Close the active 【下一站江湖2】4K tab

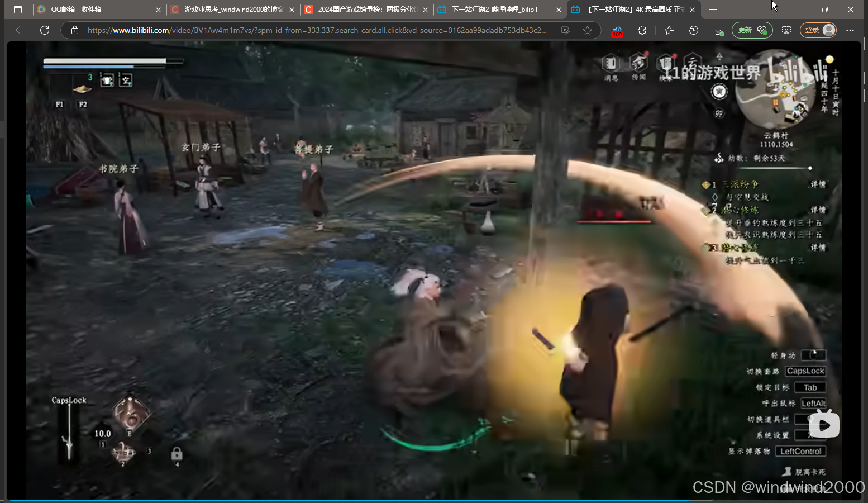pyautogui.click(x=693, y=10)
